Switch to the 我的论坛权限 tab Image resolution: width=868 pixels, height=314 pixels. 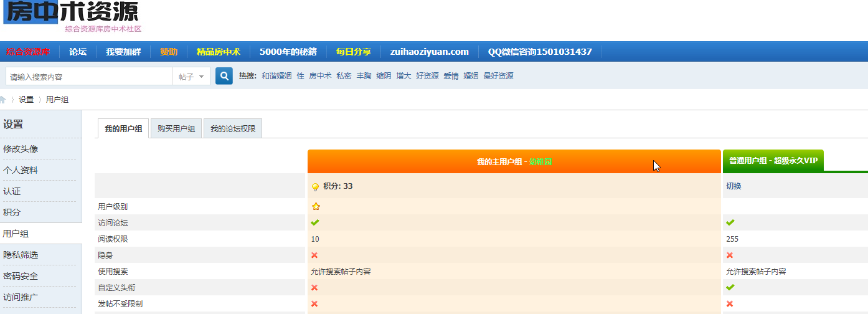(233, 129)
